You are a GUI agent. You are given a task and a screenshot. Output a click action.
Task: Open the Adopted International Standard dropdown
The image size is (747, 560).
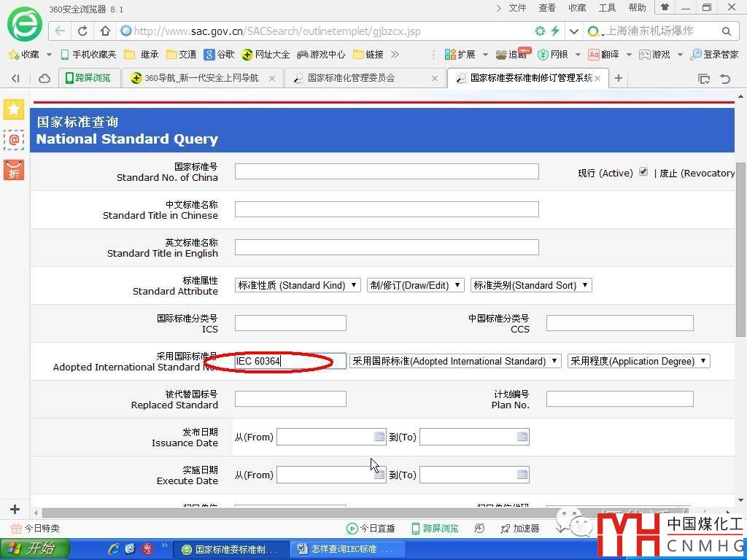tap(454, 361)
